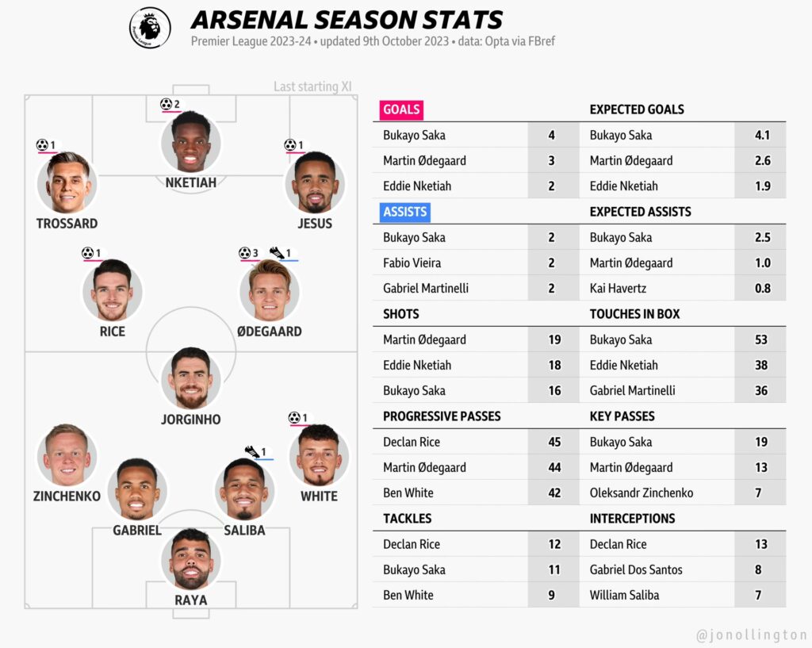The width and height of the screenshot is (812, 648).
Task: Click the goal ball icon above Nketiah
Action: point(166,104)
